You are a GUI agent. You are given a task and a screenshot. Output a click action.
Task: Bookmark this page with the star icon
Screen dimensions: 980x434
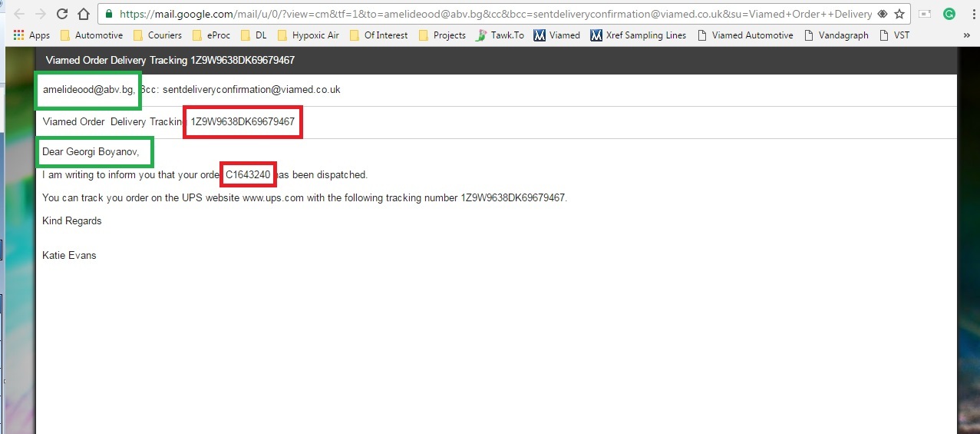(x=899, y=14)
